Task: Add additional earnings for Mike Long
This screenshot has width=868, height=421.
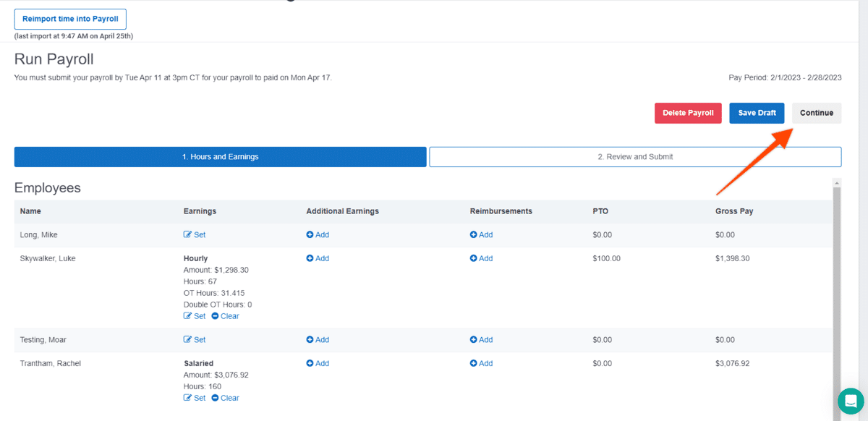Action: [318, 235]
